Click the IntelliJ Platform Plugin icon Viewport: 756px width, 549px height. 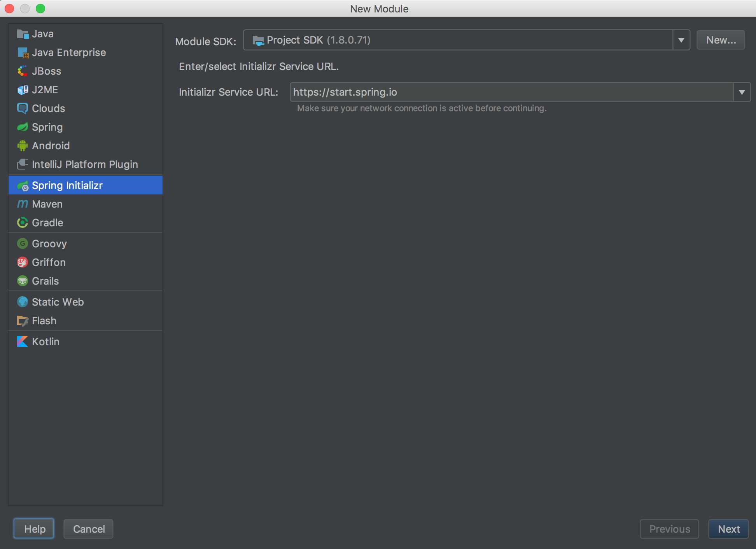click(x=23, y=164)
